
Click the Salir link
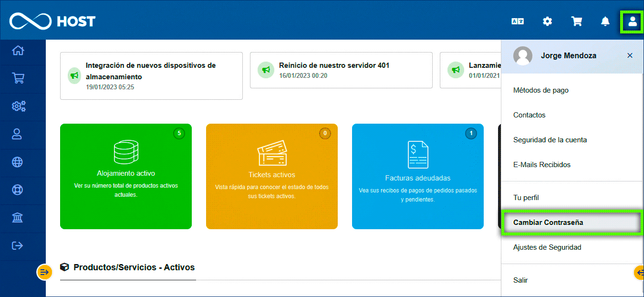[520, 280]
